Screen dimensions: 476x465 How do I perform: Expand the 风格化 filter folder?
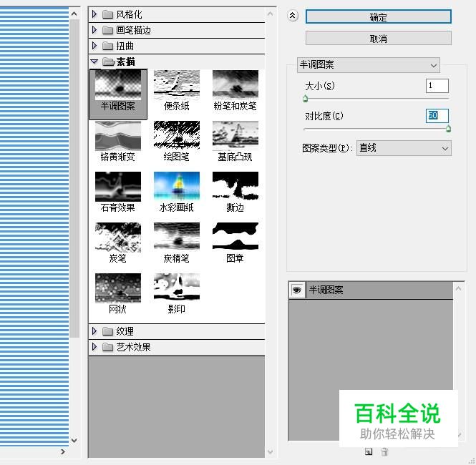tap(94, 14)
